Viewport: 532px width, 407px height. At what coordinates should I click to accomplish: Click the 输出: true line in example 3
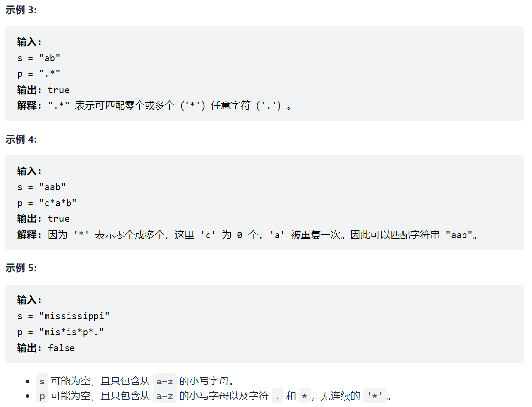pyautogui.click(x=43, y=90)
